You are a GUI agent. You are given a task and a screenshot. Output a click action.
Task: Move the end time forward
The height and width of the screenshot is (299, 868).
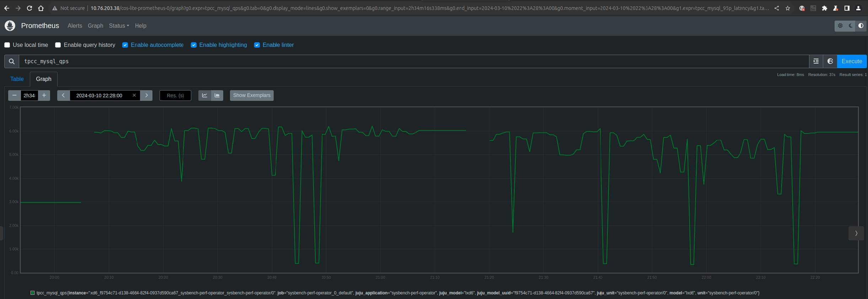(x=146, y=96)
